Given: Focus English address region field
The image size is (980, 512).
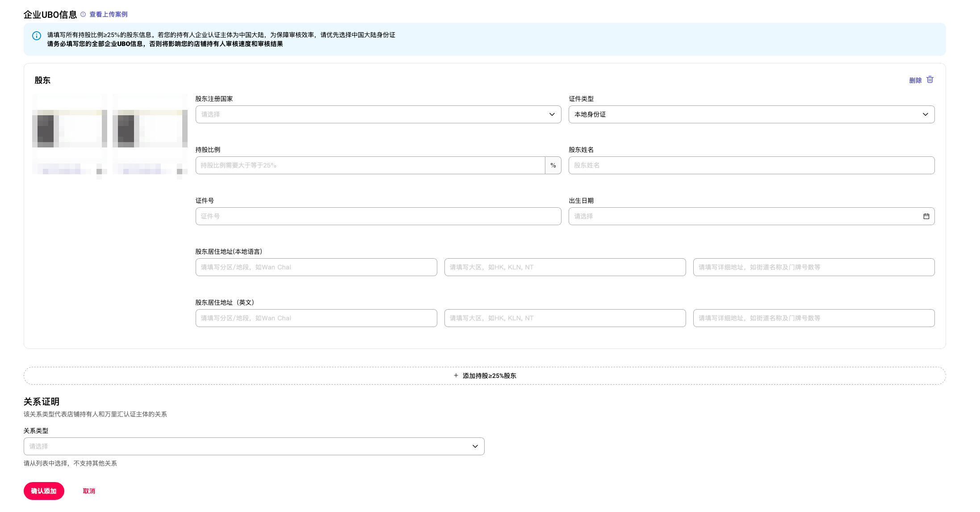Looking at the screenshot, I should (565, 318).
